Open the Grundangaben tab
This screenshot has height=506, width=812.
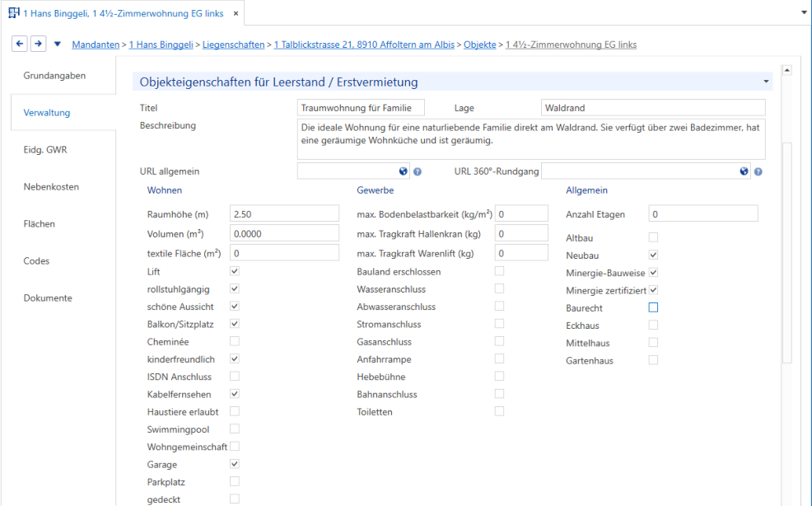tap(54, 76)
